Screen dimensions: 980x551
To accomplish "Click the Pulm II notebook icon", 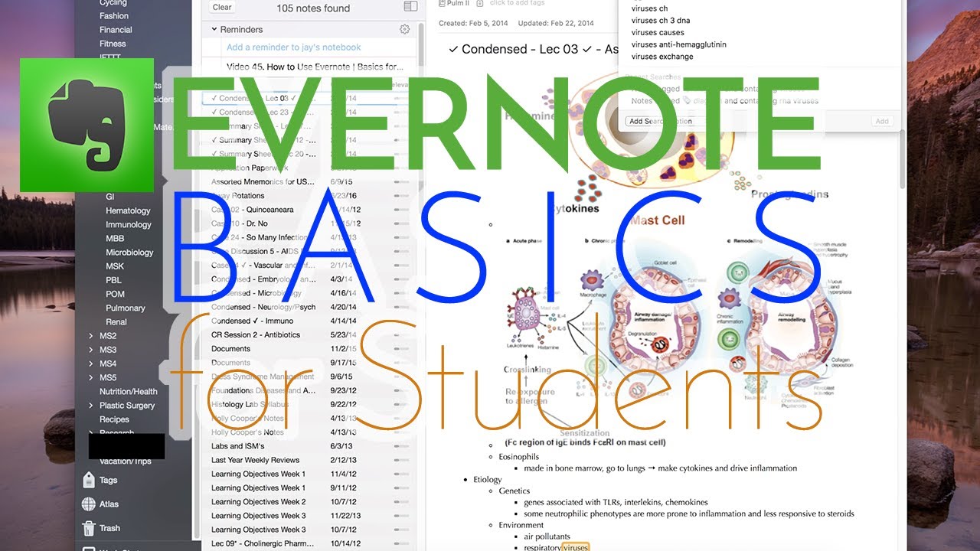I will coord(442,3).
